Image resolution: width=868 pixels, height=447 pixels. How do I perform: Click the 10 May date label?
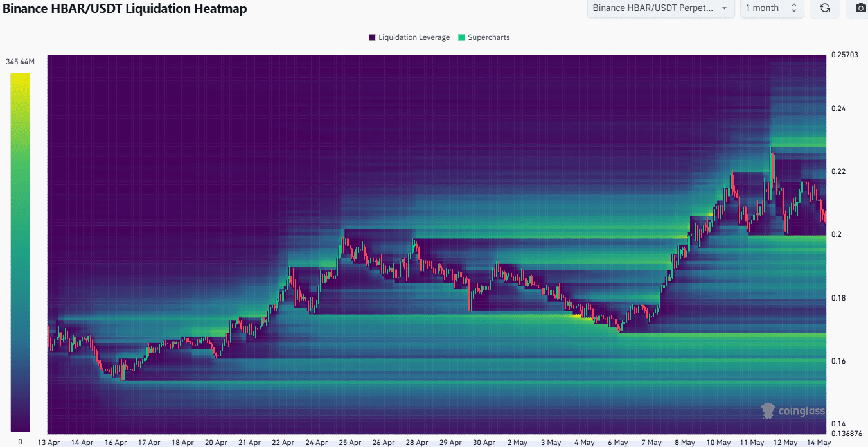click(718, 443)
